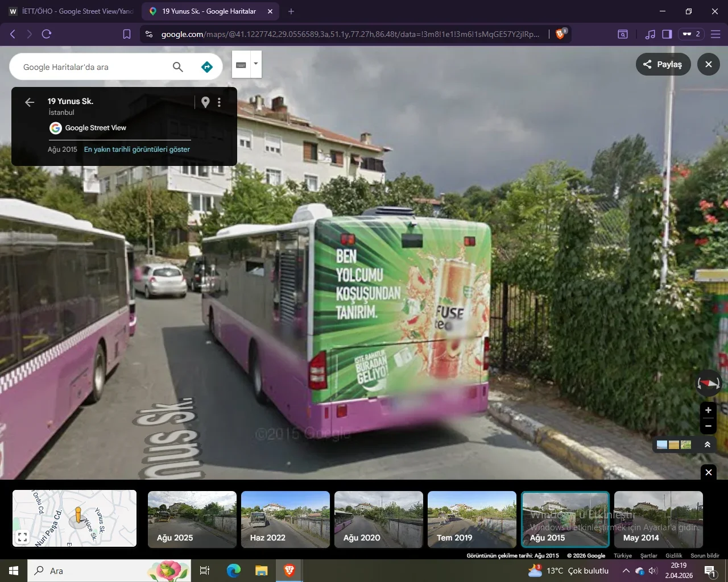
Task: Click the back arrow in address panel
Action: pos(30,102)
